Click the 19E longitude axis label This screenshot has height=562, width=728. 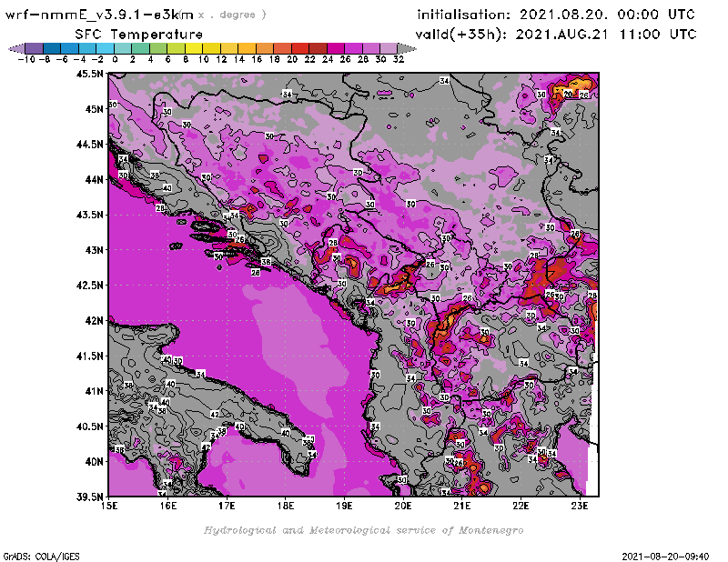[x=345, y=506]
